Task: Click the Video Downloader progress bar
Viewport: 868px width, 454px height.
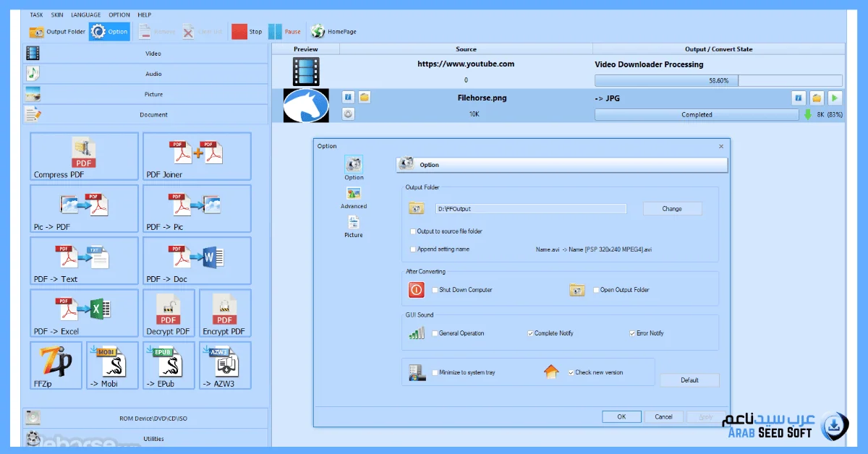Action: [x=718, y=81]
